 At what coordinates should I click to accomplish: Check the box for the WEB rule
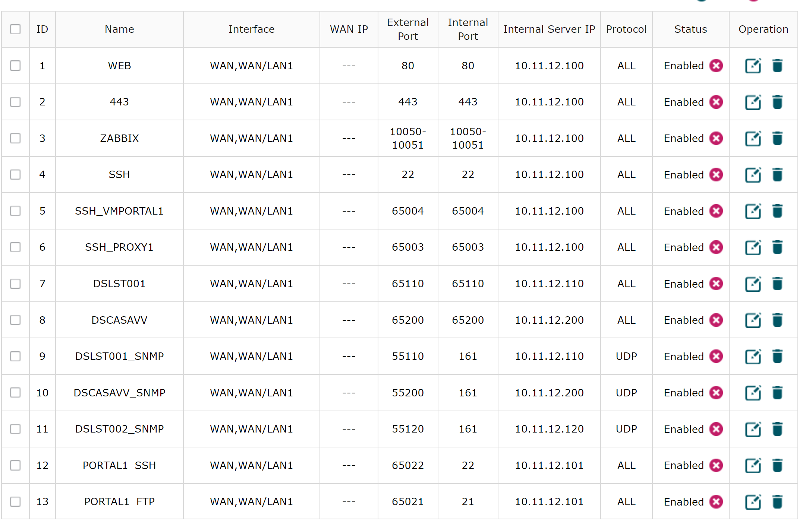coord(15,66)
